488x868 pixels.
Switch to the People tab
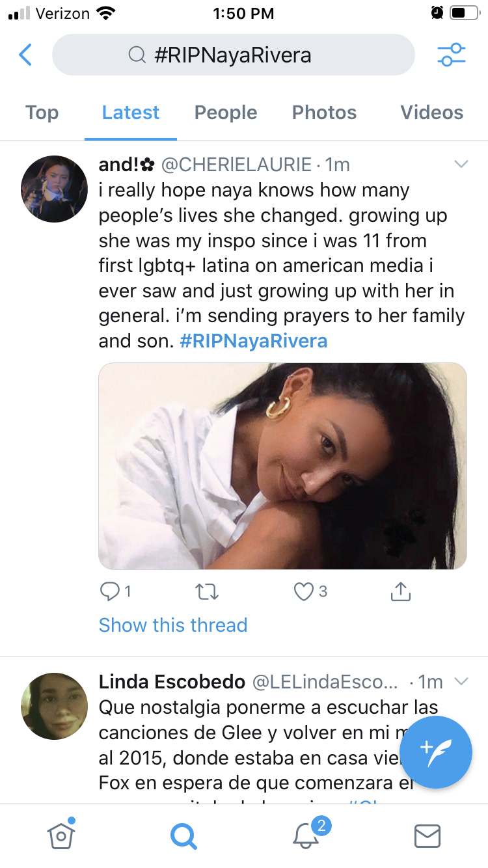226,113
